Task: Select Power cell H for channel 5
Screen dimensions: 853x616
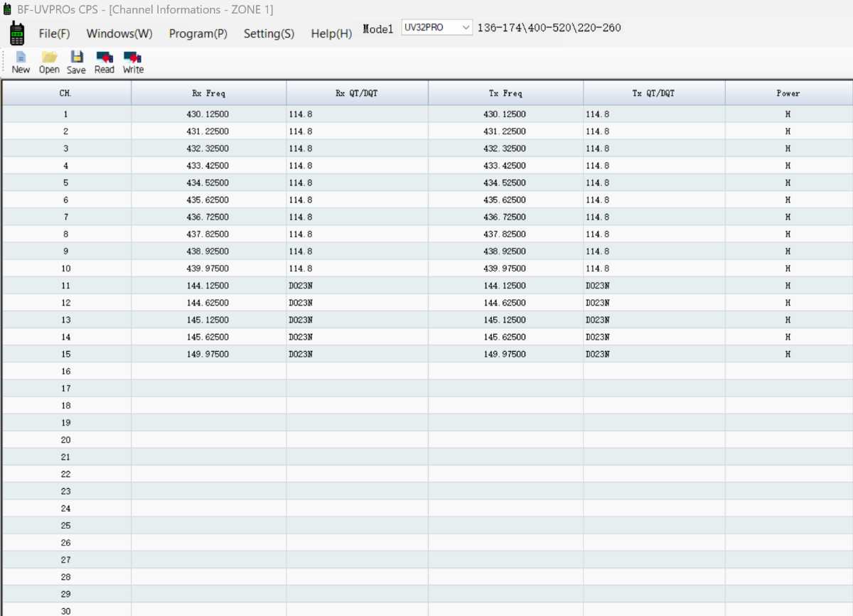Action: (x=788, y=183)
